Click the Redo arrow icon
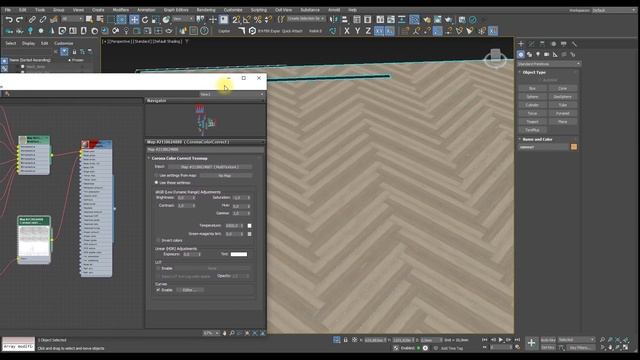Viewport: 640px width, 360px height. [20, 20]
